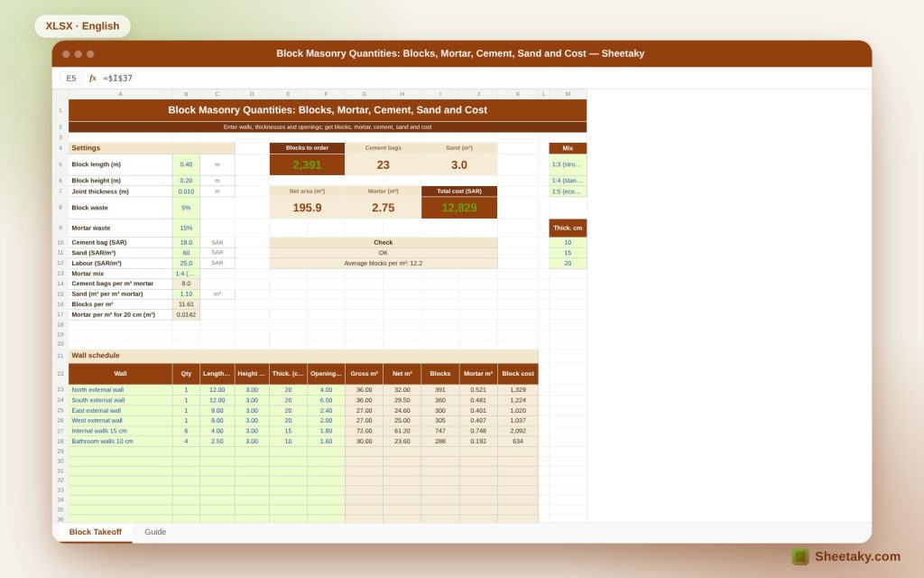Screen dimensions: 924x578
Task: Select the Net area value 195.9
Action: click(307, 208)
